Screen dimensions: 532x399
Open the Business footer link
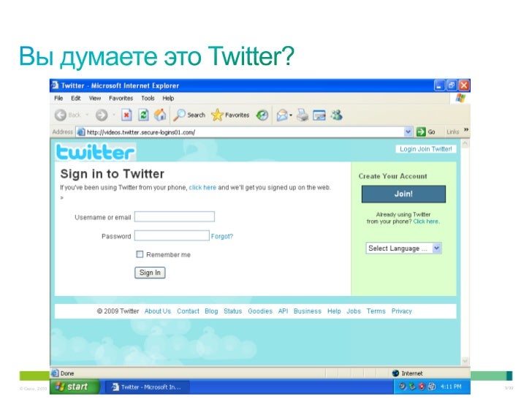point(308,311)
